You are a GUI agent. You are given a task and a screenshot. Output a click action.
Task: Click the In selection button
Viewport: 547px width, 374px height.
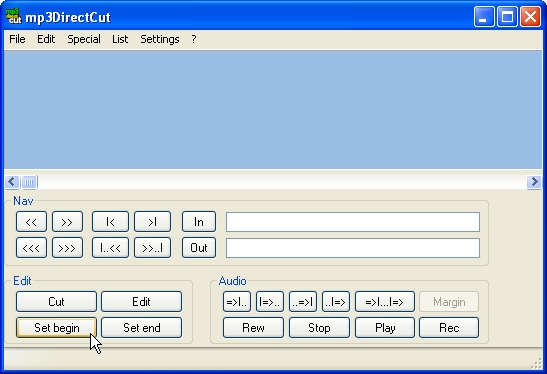(x=199, y=222)
